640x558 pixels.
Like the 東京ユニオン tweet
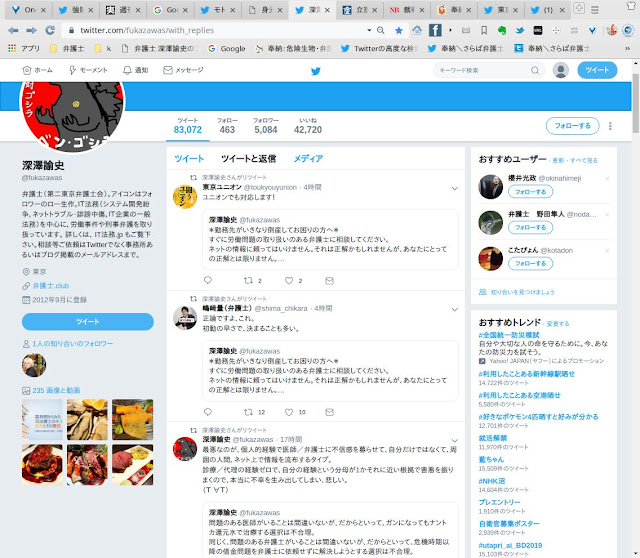click(x=289, y=280)
